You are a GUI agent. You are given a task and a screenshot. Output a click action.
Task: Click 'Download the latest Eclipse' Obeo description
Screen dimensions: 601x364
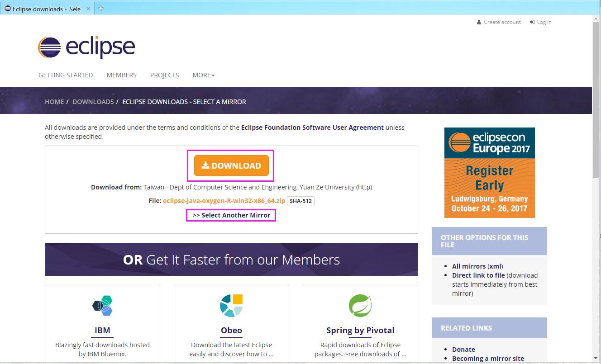[x=231, y=350]
